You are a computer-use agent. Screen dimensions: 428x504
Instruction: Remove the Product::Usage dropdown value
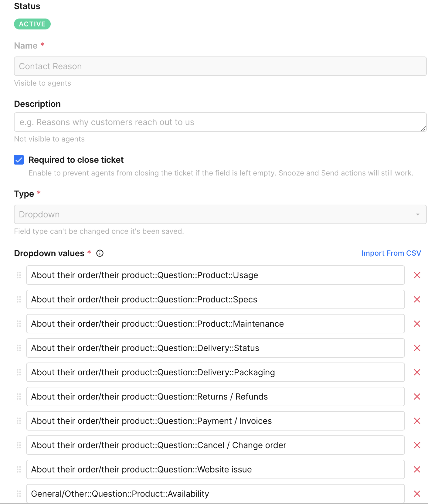(417, 275)
